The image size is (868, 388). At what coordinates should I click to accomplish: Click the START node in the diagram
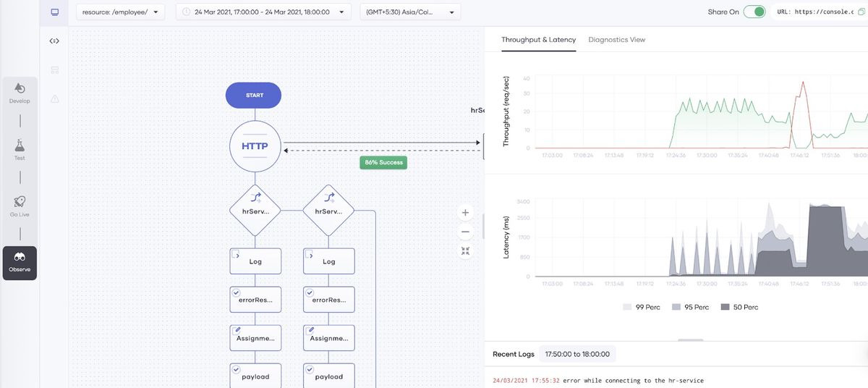[254, 96]
